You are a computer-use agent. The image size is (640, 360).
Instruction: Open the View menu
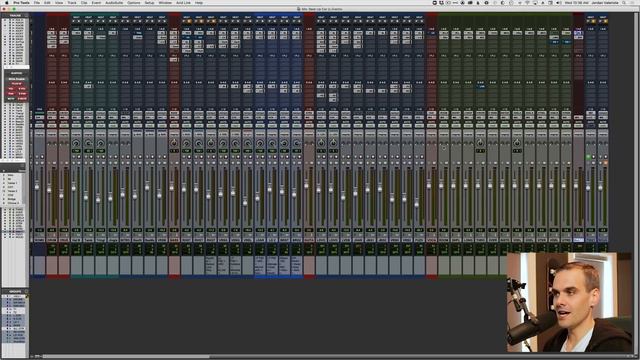59,3
